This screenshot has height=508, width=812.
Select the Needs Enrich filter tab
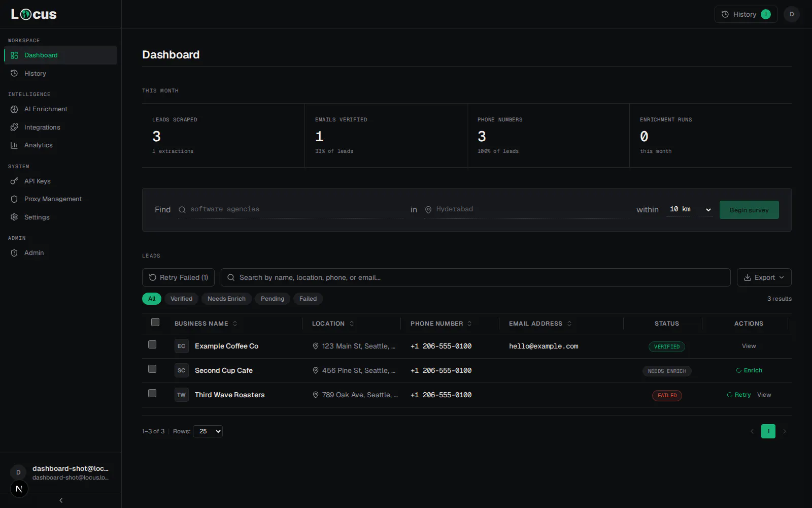[x=226, y=299]
